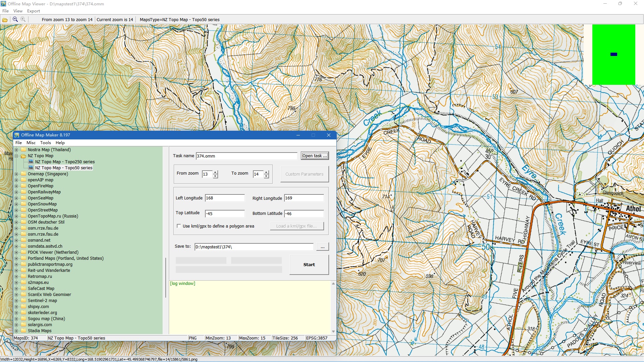Click the Top Latitude input field
Image resolution: width=644 pixels, height=362 pixels.
coord(225,214)
